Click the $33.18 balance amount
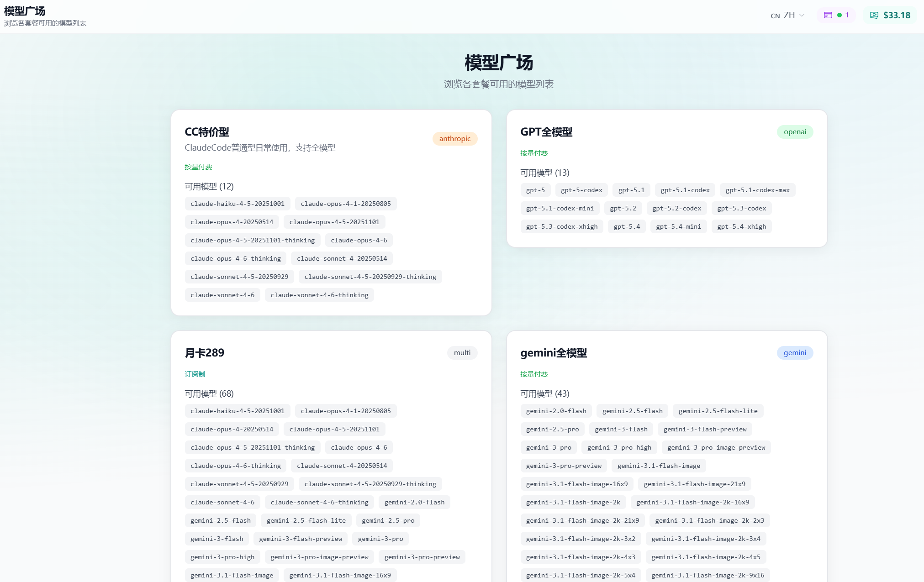Image resolution: width=924 pixels, height=582 pixels. point(897,15)
